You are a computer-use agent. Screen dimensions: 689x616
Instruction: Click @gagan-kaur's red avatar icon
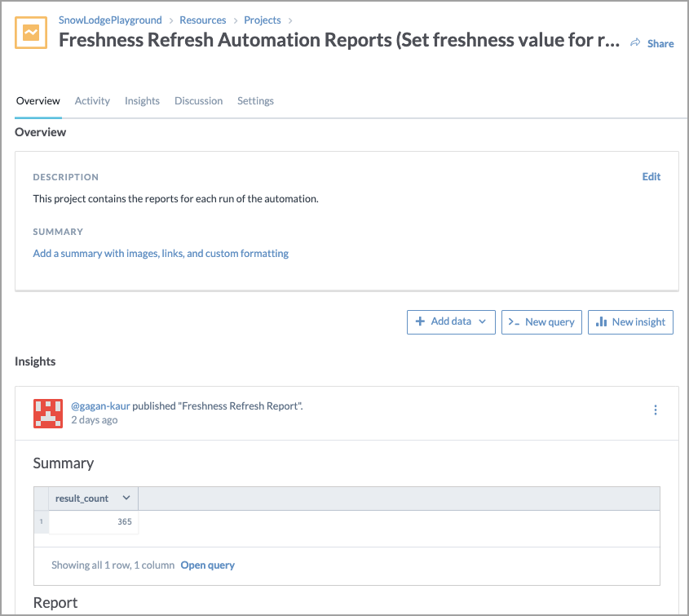point(47,413)
